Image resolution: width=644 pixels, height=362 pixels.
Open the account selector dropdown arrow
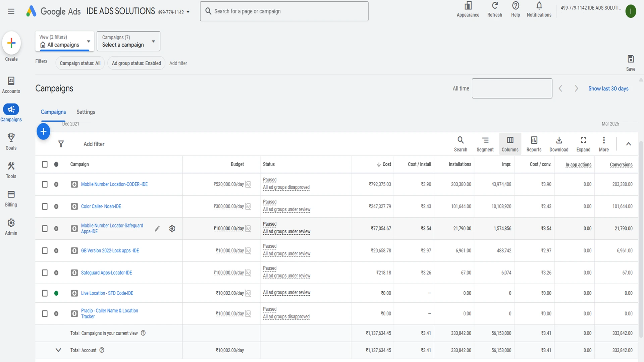pyautogui.click(x=188, y=12)
